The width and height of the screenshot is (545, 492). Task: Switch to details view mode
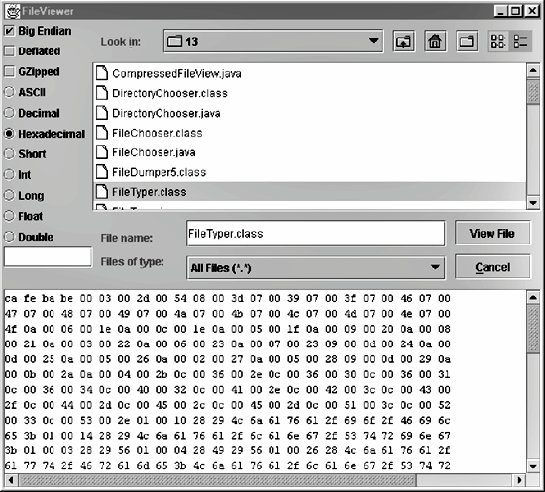(520, 41)
